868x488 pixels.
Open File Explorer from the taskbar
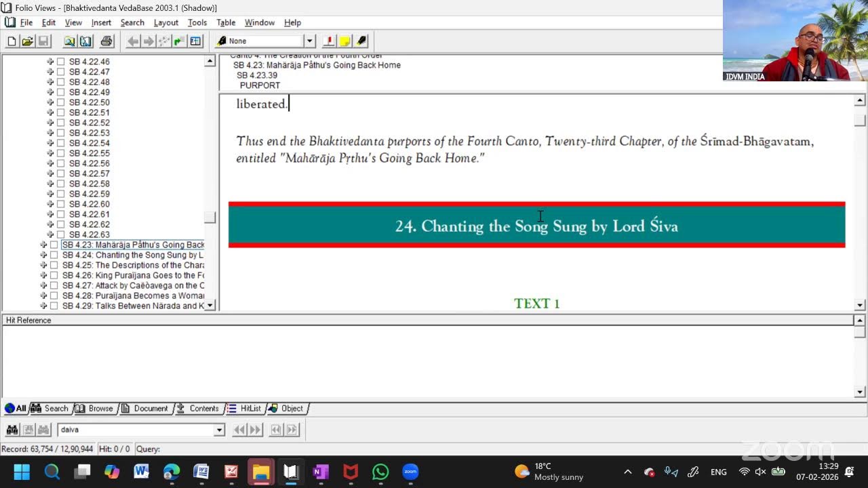coord(261,472)
